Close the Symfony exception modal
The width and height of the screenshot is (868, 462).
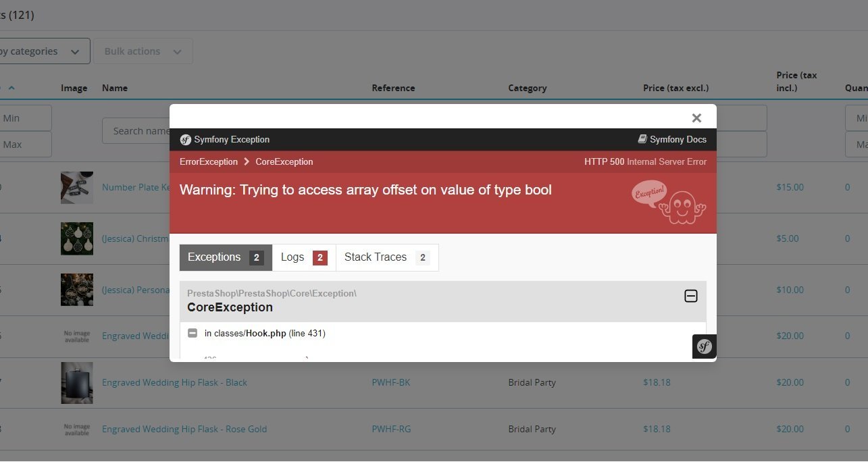(696, 118)
